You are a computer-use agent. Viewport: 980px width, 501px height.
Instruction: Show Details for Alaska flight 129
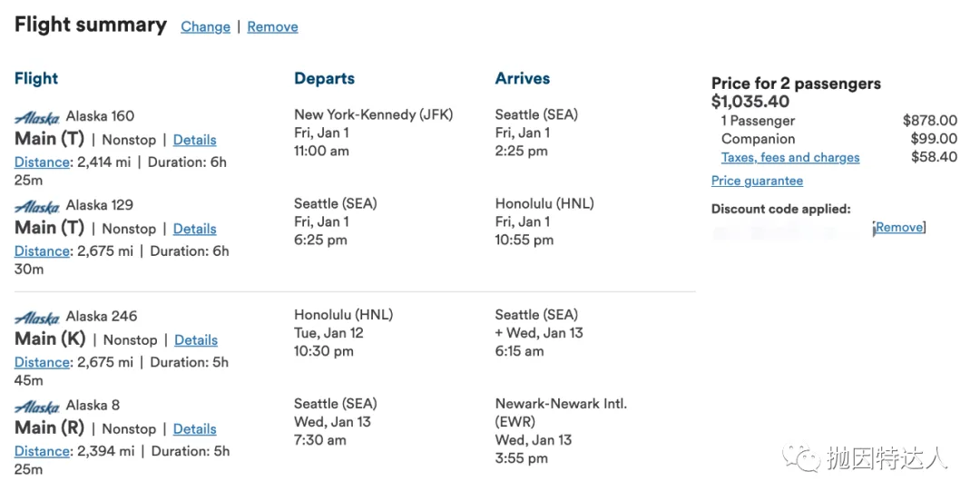point(194,229)
